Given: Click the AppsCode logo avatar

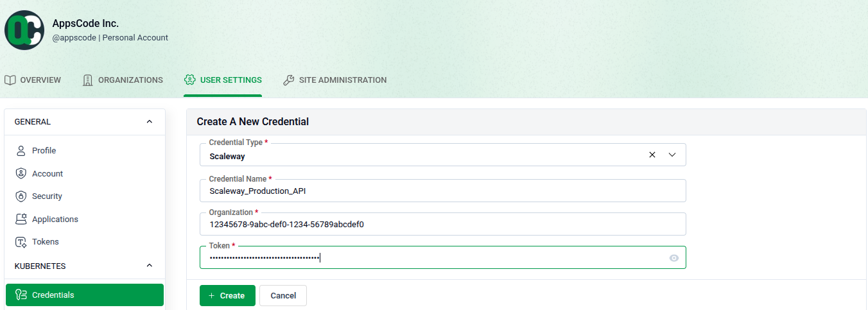Looking at the screenshot, I should (x=24, y=30).
